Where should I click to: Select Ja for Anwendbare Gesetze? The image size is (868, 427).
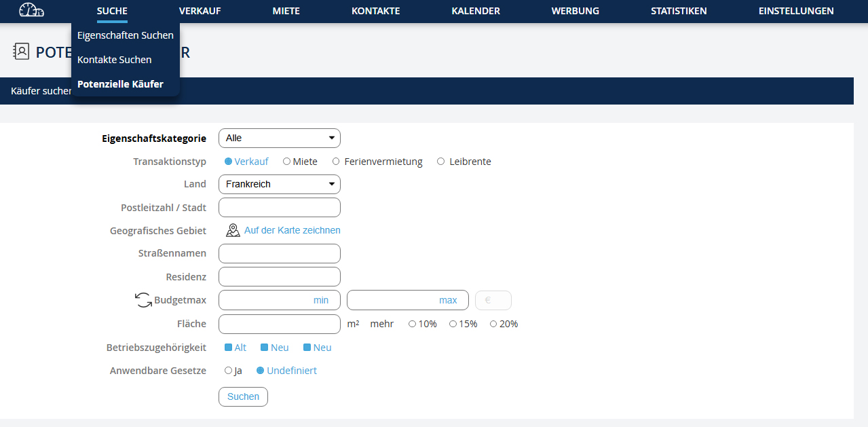coord(228,371)
